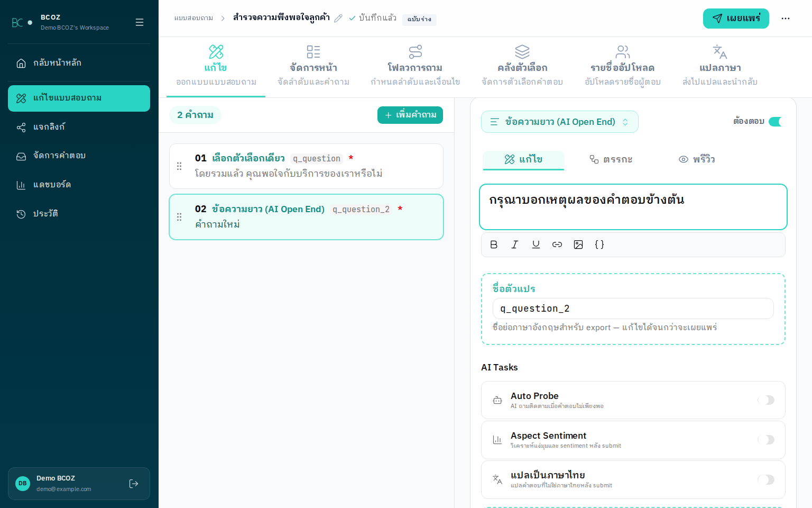
Task: Click the เผยแพร่ publish button
Action: click(x=736, y=19)
